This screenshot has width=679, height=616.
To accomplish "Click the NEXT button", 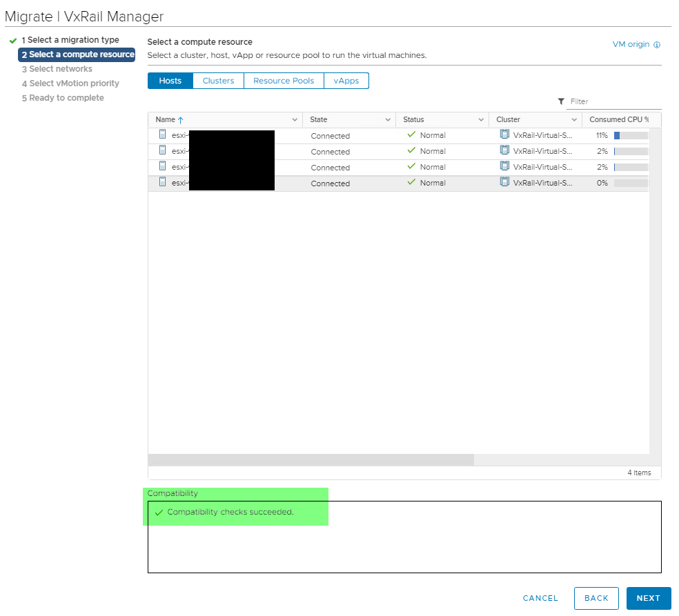I will tap(649, 598).
